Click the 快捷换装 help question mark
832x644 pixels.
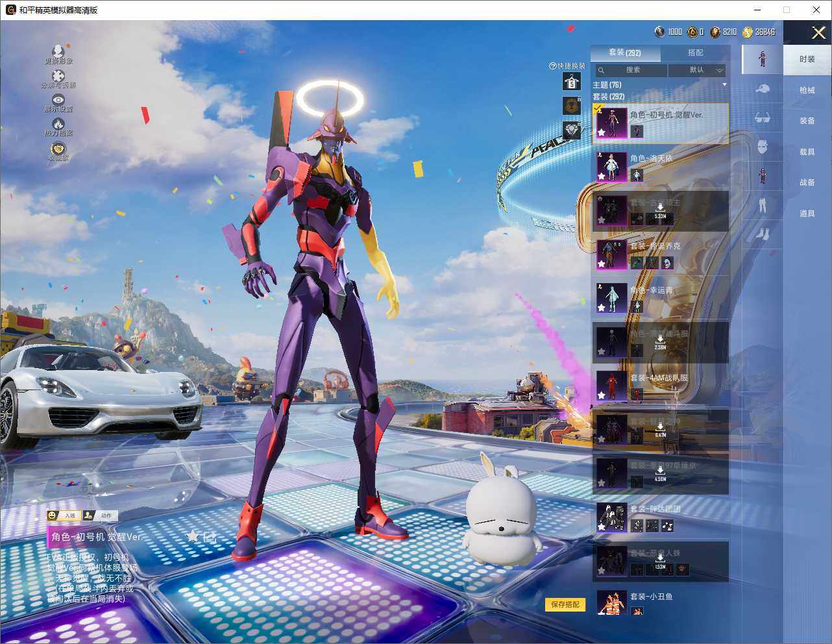click(553, 66)
